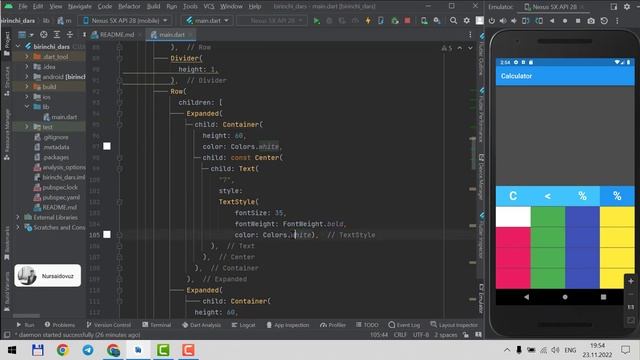Image resolution: width=640 pixels, height=360 pixels.
Task: Jump to next highlighted error arrow
Action: [470, 48]
